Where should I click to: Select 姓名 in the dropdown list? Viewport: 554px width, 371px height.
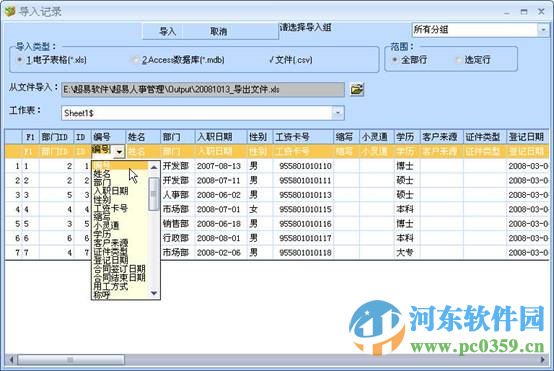point(102,174)
